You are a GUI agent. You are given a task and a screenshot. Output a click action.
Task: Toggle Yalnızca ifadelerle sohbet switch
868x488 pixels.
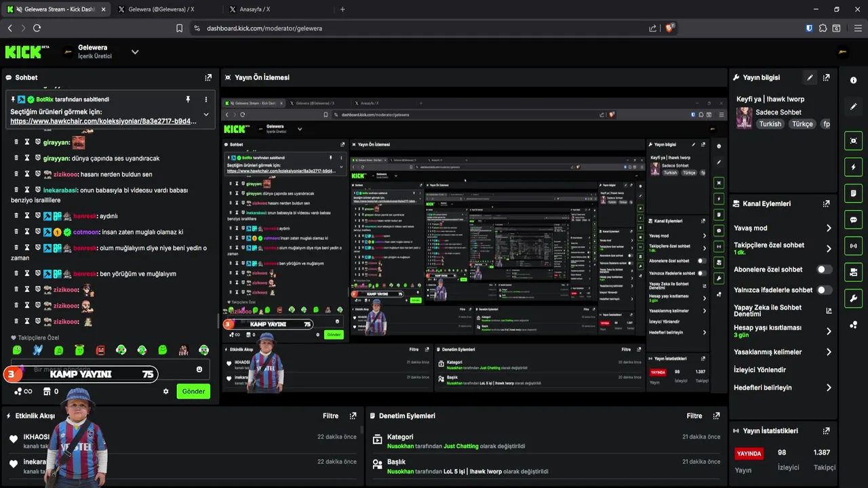pos(824,290)
